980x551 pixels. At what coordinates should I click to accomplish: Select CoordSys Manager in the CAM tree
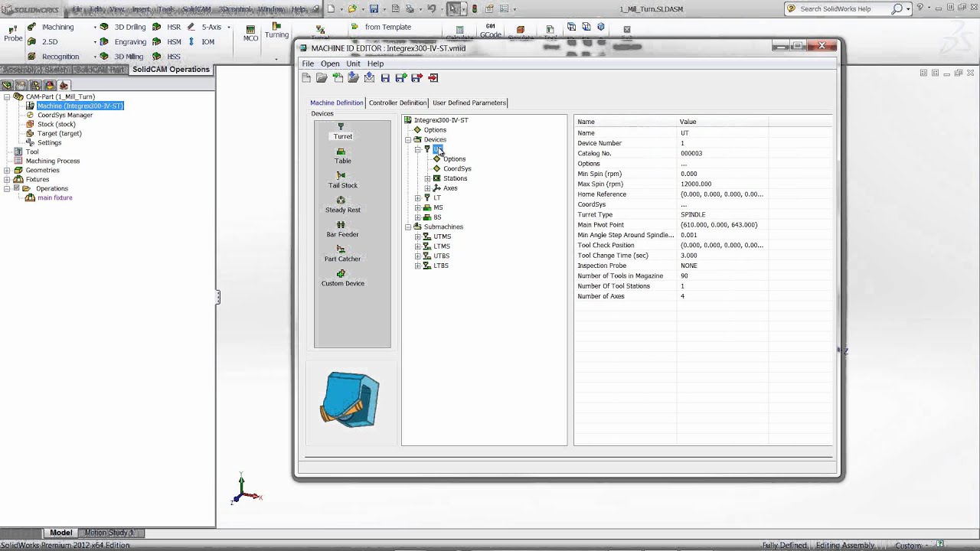tap(65, 115)
